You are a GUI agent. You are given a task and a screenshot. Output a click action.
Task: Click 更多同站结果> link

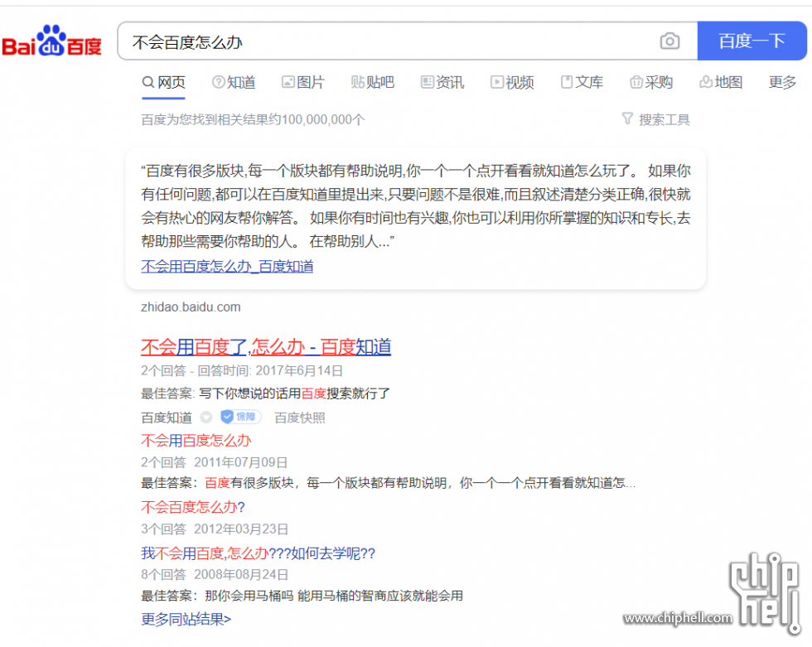point(186,619)
